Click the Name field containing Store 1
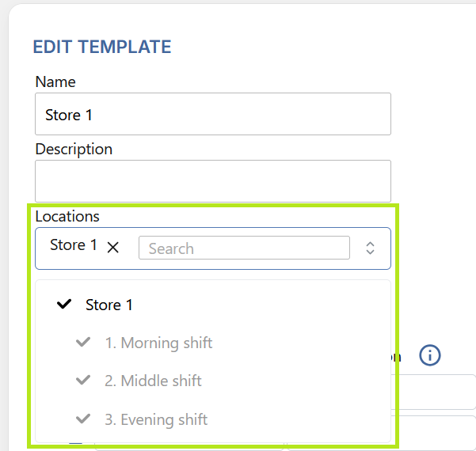The image size is (476, 451). pyautogui.click(x=213, y=114)
